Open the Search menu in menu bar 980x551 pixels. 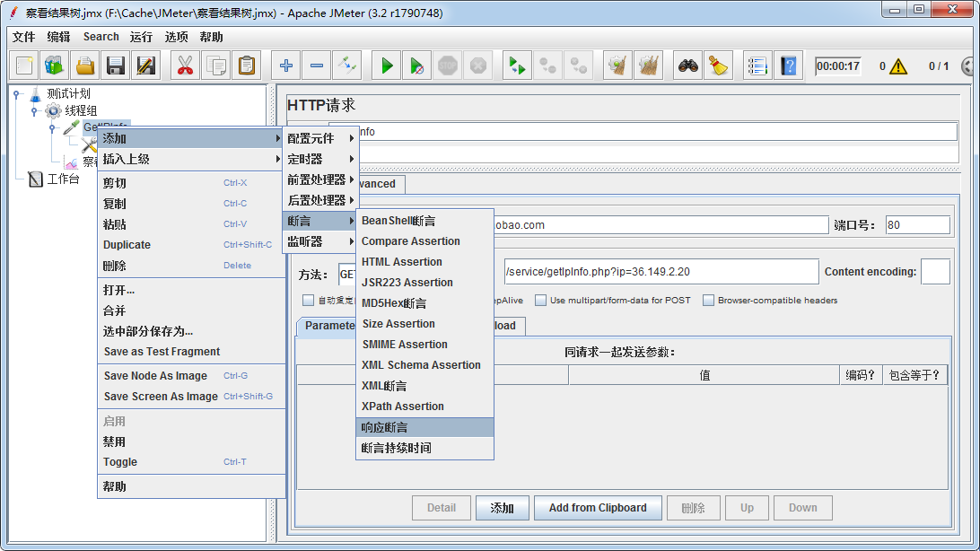101,37
